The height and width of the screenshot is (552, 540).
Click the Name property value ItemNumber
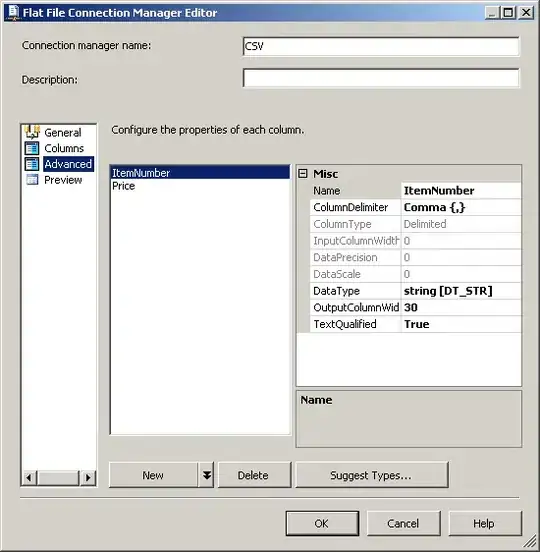point(461,190)
